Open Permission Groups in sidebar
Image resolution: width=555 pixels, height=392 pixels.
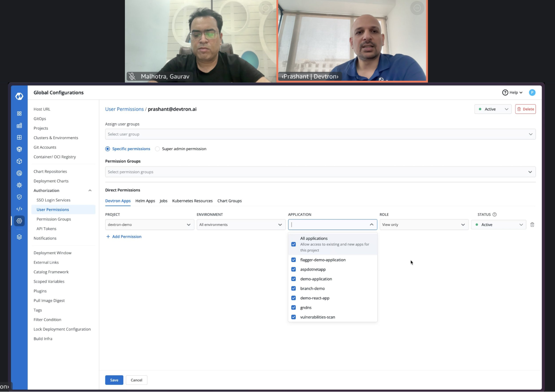pos(54,219)
